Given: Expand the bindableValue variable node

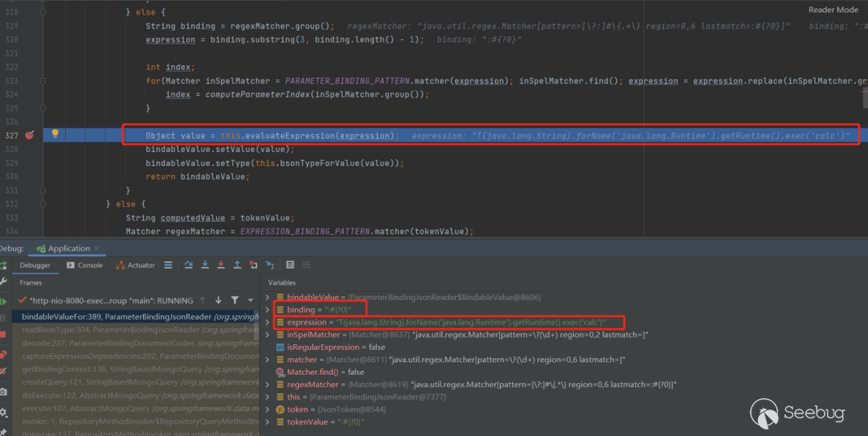Looking at the screenshot, I should click(x=268, y=298).
